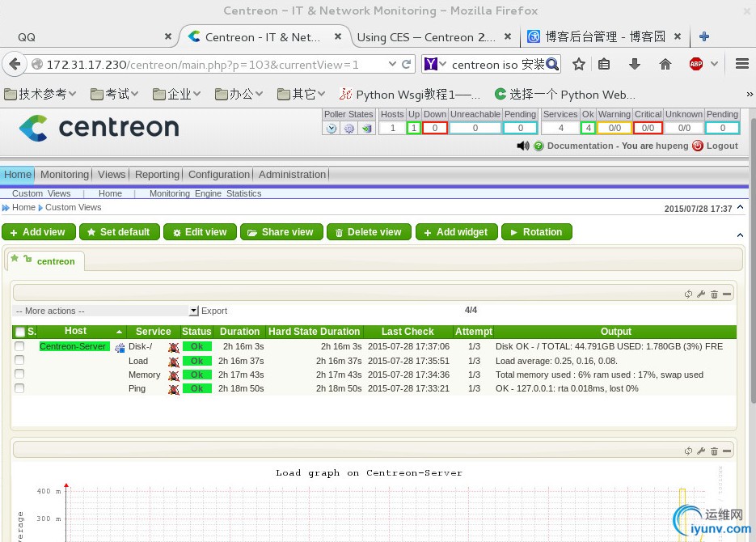The height and width of the screenshot is (542, 756).
Task: Minimize the service list widget
Action: pyautogui.click(x=727, y=294)
